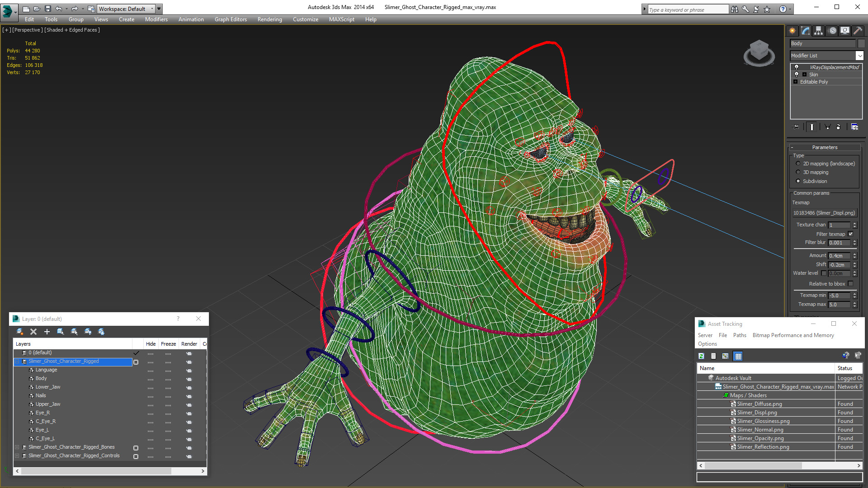Click the object color swatch beside Body name

pyautogui.click(x=861, y=43)
